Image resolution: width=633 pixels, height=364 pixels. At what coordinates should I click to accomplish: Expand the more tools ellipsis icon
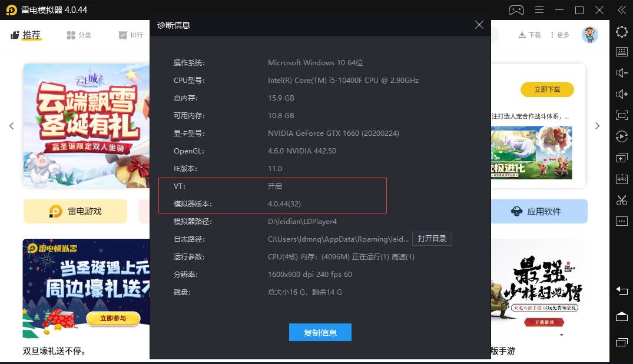coord(622,221)
